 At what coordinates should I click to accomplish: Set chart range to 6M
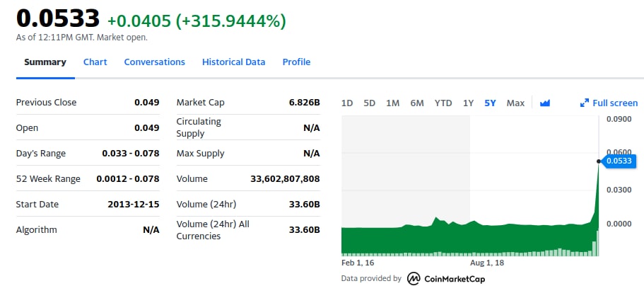(417, 103)
